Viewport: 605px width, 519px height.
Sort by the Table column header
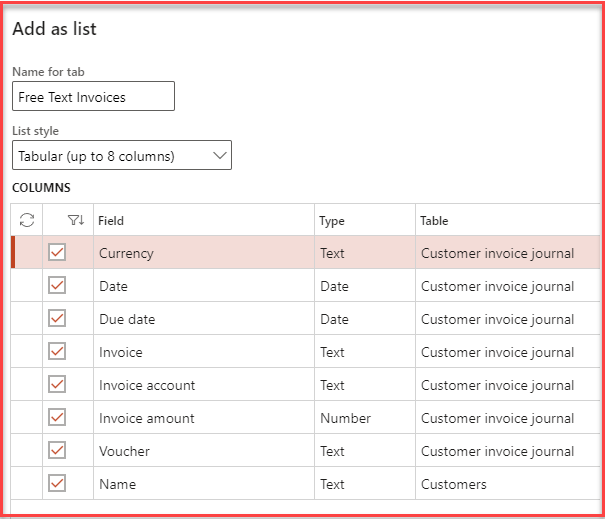434,220
